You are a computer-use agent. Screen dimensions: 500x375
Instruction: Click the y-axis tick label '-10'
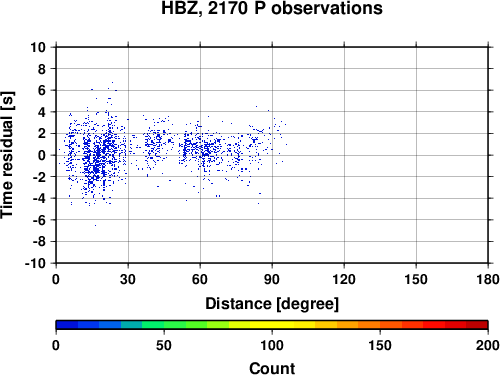(35, 263)
